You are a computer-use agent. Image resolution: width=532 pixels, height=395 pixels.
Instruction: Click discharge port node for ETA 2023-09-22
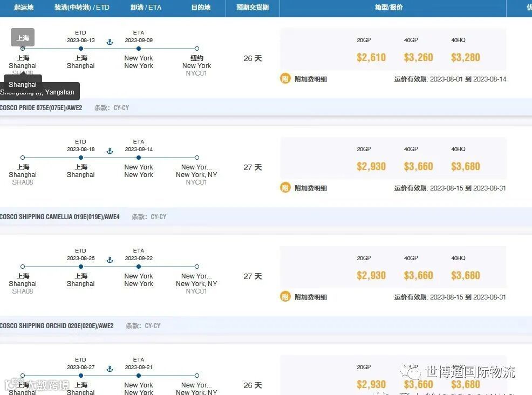(x=139, y=267)
